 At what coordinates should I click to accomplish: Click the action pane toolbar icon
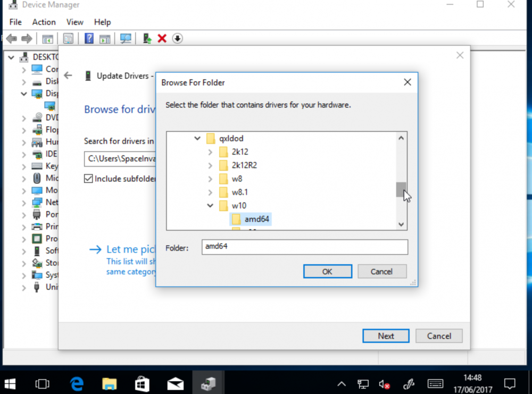coord(105,39)
